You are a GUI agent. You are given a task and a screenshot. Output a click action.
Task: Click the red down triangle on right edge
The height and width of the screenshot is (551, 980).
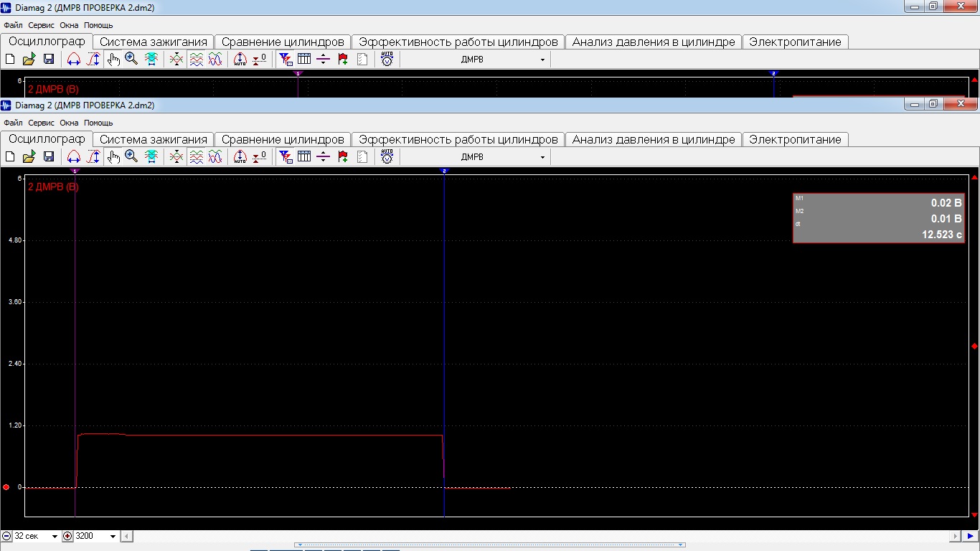(x=974, y=514)
